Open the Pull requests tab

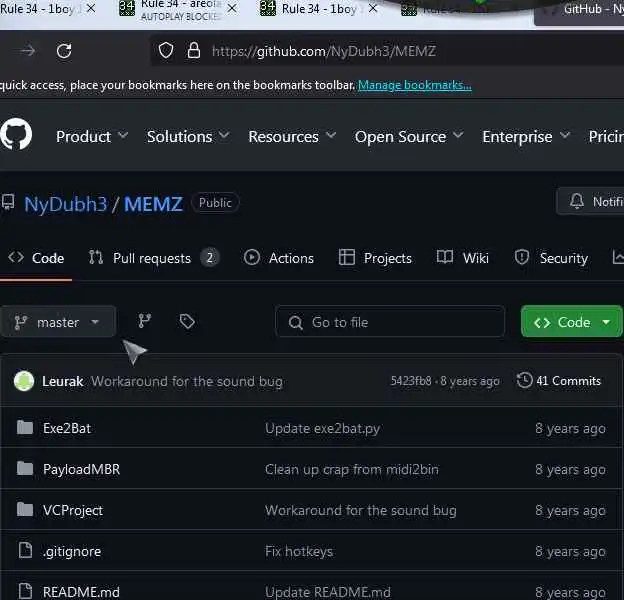pyautogui.click(x=152, y=258)
